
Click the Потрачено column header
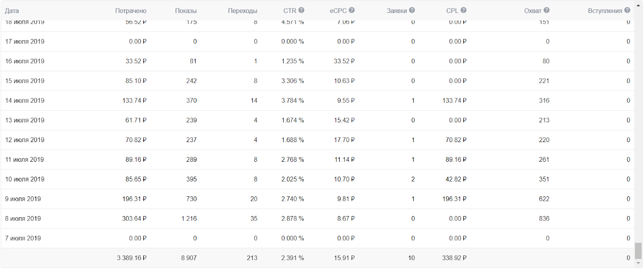(130, 11)
